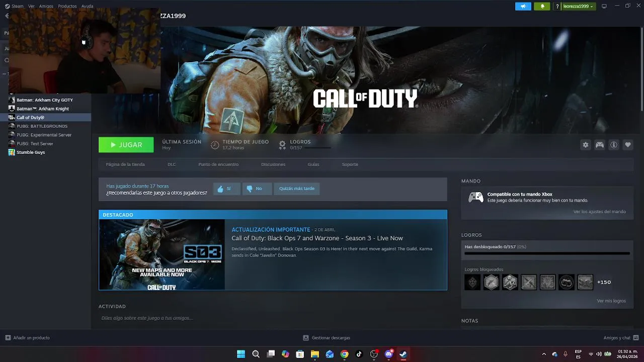This screenshot has width=644, height=362.
Task: Open game information icon
Action: [x=614, y=145]
